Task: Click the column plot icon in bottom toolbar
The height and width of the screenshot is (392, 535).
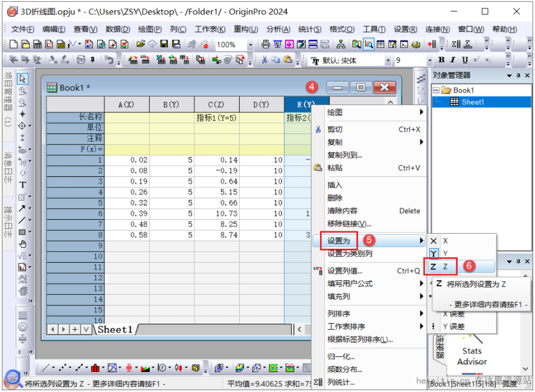Action: click(95, 368)
